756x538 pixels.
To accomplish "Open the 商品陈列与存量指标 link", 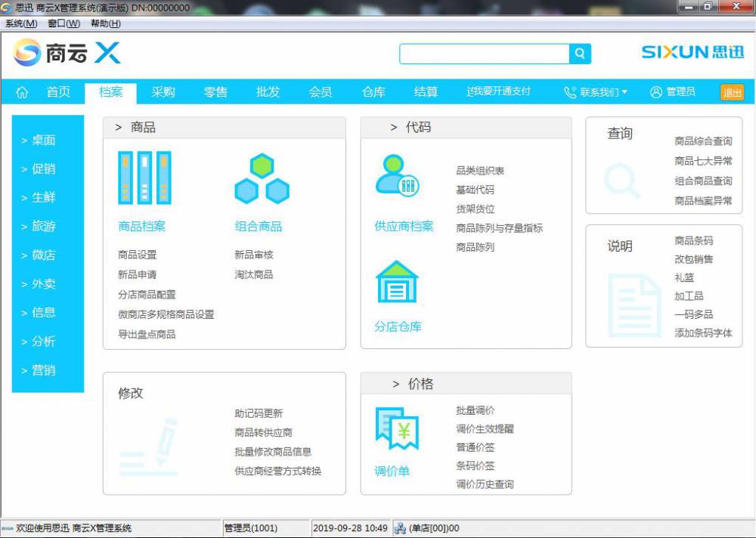I will 500,228.
